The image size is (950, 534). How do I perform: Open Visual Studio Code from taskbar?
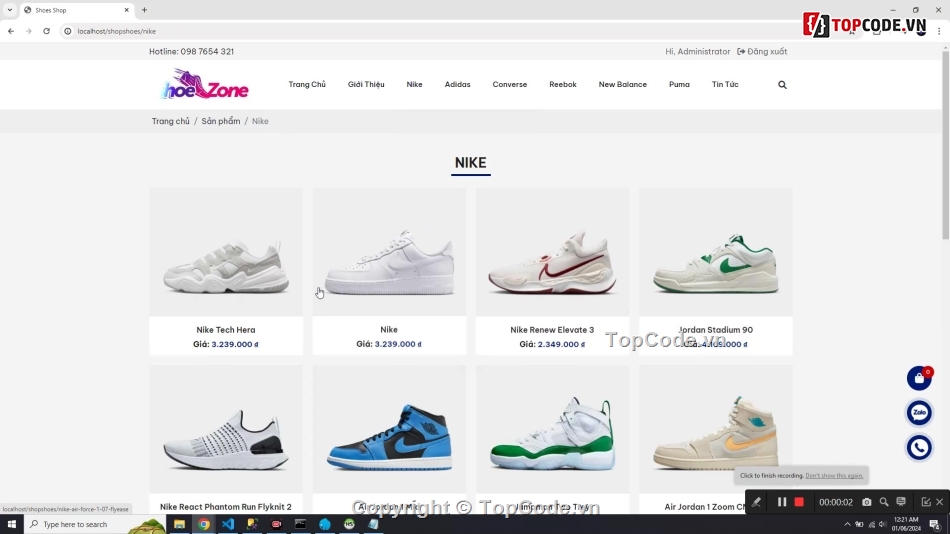tap(228, 524)
